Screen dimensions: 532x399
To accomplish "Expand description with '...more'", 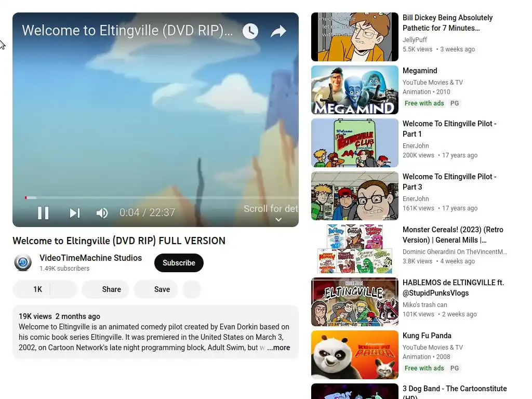I will point(278,348).
